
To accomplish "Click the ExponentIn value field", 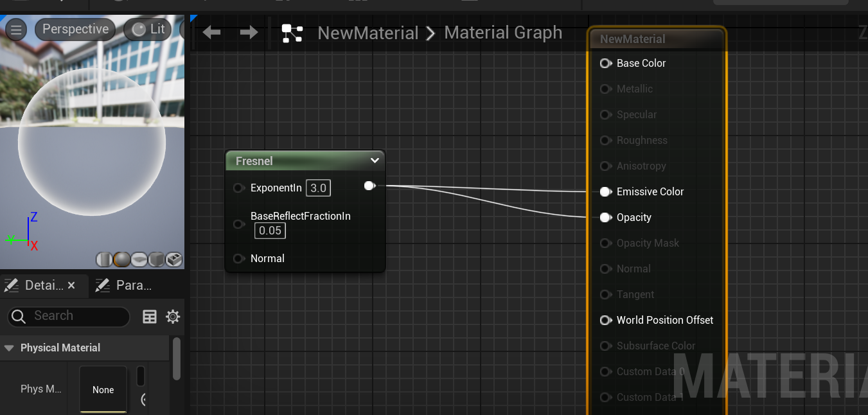I will click(318, 188).
